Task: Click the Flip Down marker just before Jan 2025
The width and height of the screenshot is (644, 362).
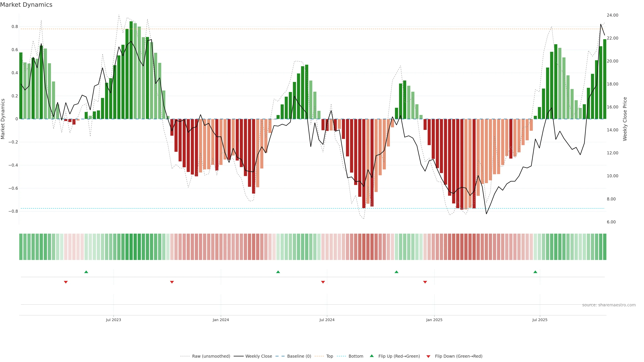Action: point(425,282)
